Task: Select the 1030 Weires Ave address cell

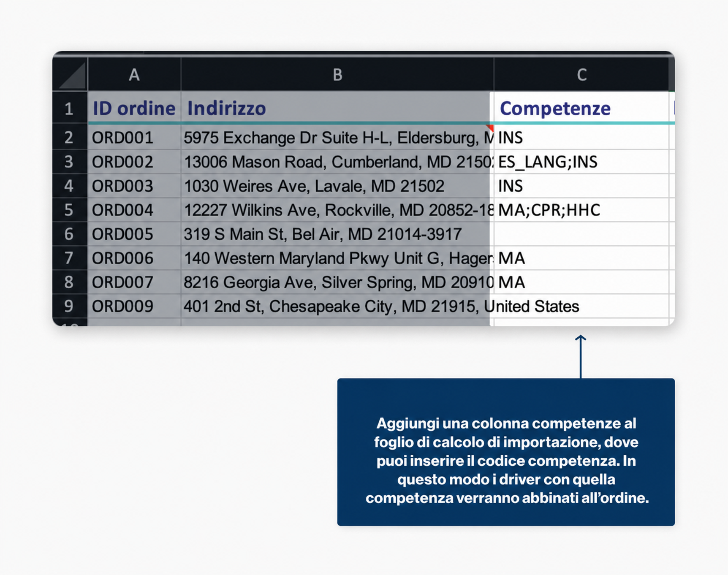Action: 337,186
